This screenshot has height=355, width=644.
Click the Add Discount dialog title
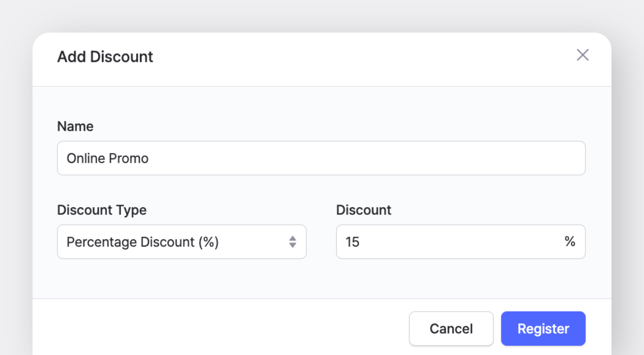105,57
